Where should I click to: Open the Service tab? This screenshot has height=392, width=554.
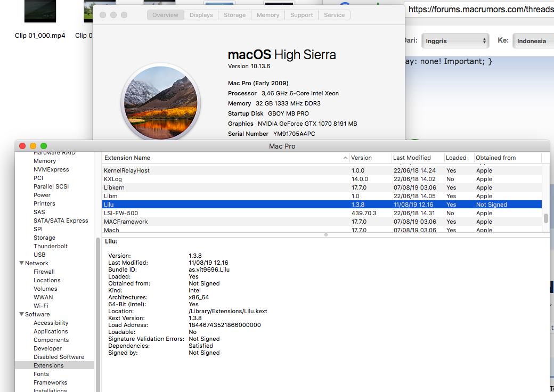[334, 15]
